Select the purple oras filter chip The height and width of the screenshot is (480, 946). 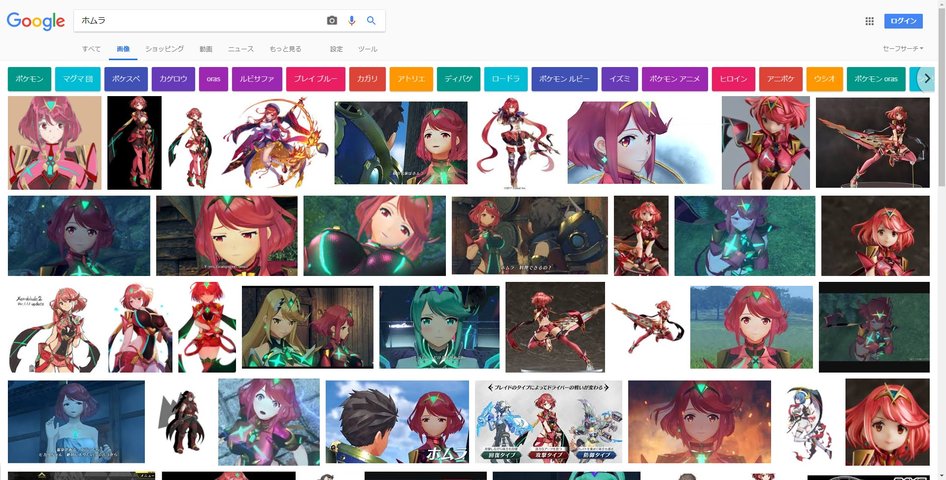pyautogui.click(x=214, y=79)
